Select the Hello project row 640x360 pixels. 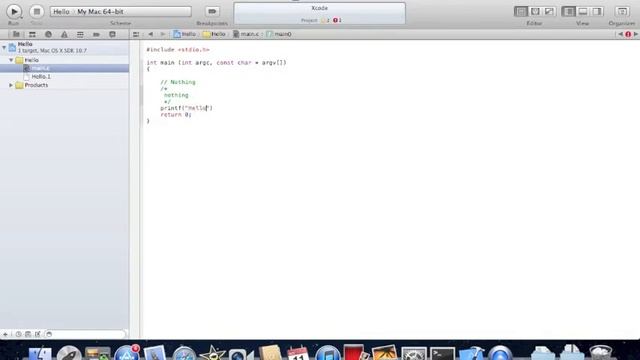(x=64, y=47)
